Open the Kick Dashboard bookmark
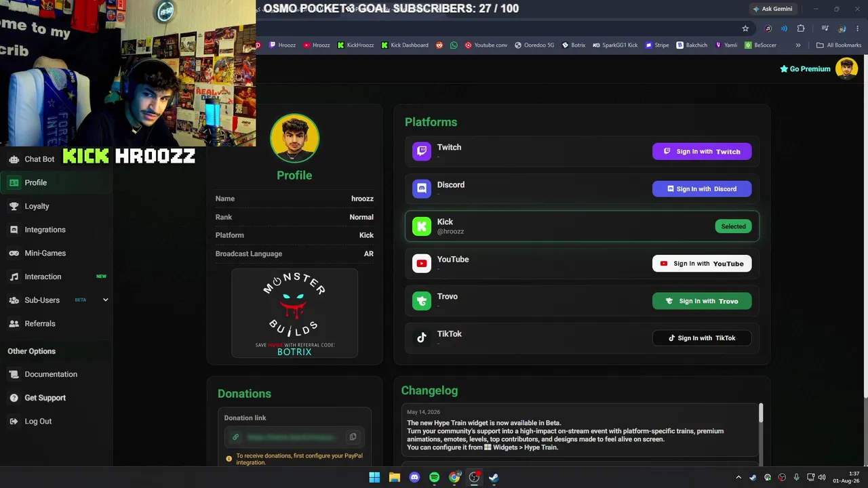 point(405,45)
